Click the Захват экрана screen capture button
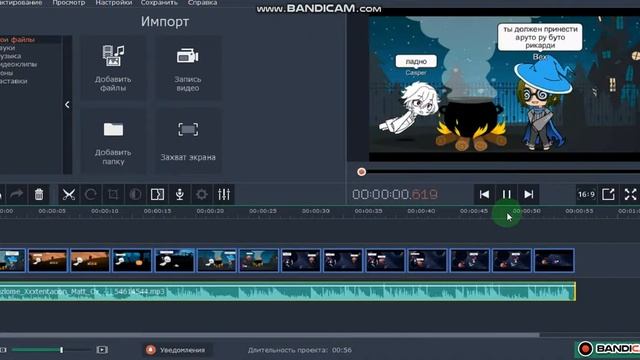The width and height of the screenshot is (640, 360). pos(188,141)
